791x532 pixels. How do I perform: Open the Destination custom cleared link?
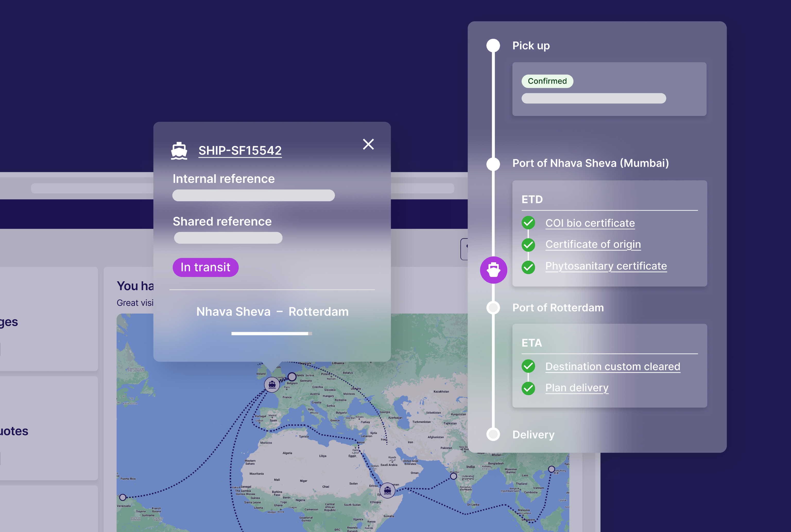(613, 367)
